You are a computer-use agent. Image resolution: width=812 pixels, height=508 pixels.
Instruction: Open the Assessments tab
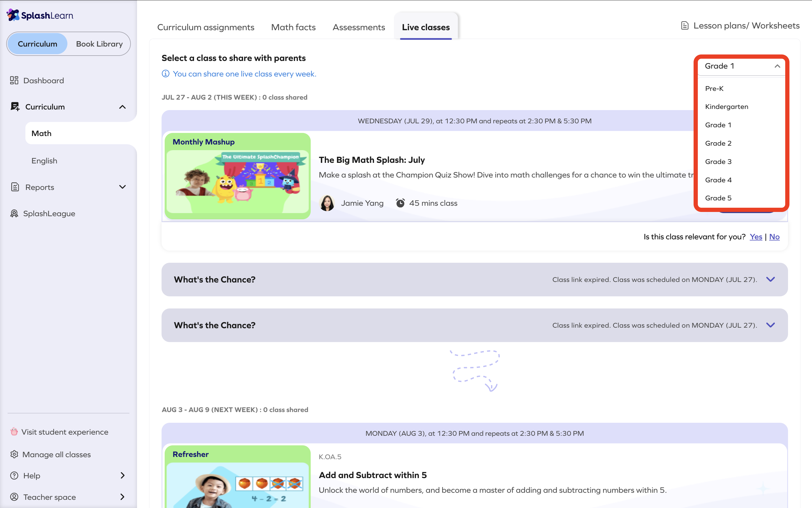click(x=359, y=27)
